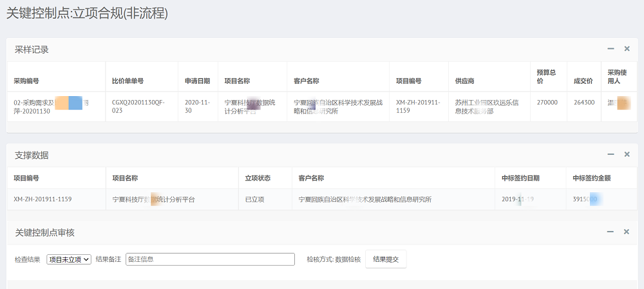The image size is (644, 289).
Task: Click the 中标签约日期 column header
Action: tap(522, 178)
